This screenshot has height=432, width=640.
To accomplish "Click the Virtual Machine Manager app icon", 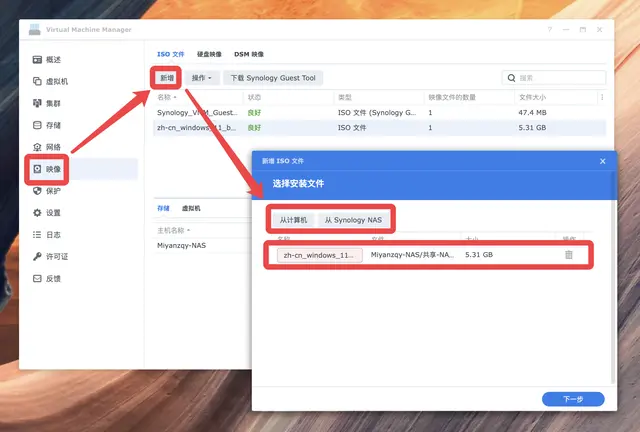I will coord(35,29).
